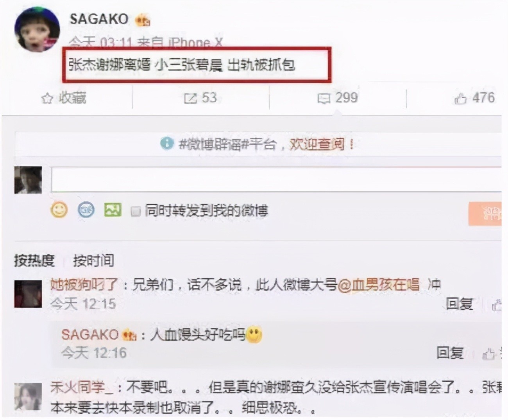Image resolution: width=508 pixels, height=420 pixels.
Task: Click the GIF sticker icon
Action: (86, 210)
